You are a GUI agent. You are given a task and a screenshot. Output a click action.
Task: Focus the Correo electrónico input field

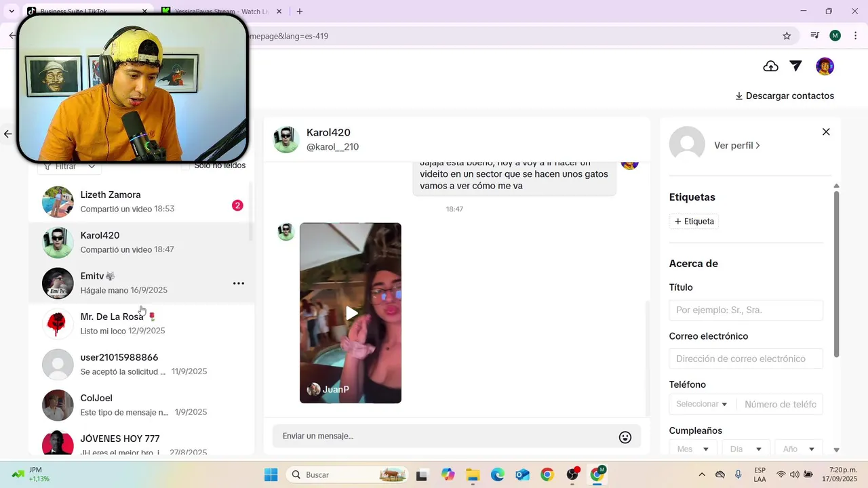(x=746, y=359)
